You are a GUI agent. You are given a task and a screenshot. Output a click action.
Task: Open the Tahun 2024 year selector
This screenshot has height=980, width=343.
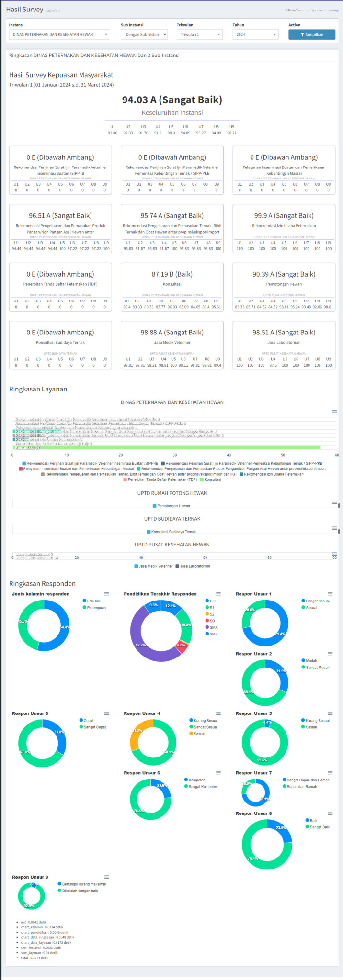click(255, 34)
